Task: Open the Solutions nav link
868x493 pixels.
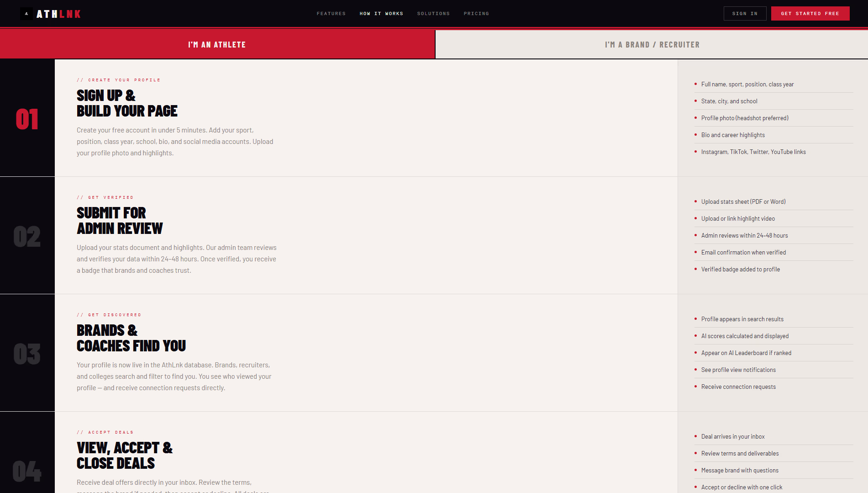Action: click(x=433, y=14)
